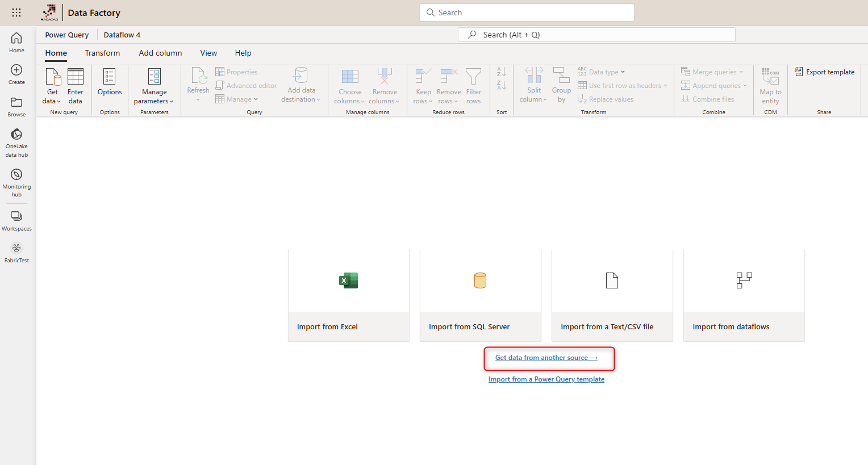Click Get data from another source link
The width and height of the screenshot is (868, 465).
point(546,358)
